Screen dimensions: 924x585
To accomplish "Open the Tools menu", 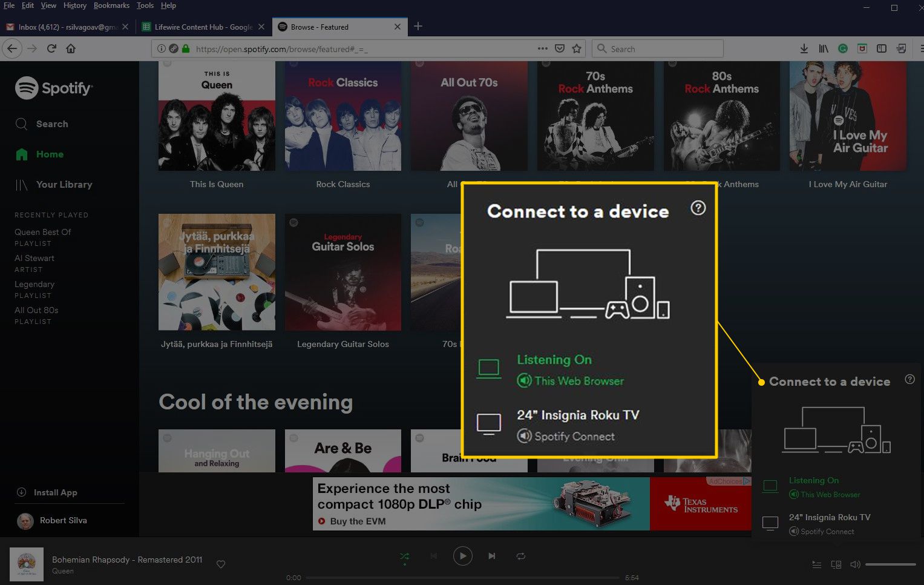I will (x=145, y=5).
